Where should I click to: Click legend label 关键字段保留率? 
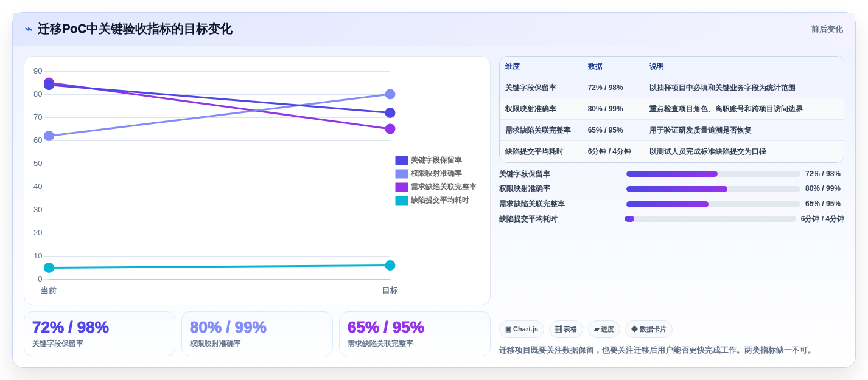click(436, 161)
